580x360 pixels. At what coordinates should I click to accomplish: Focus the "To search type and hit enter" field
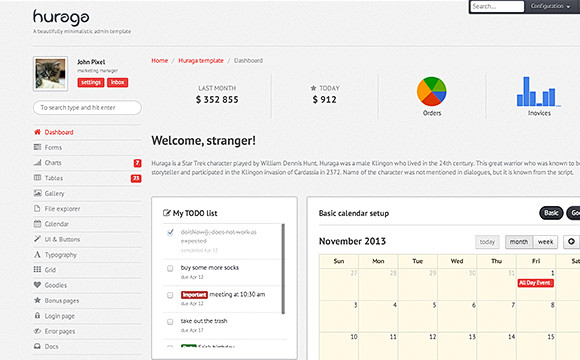[x=87, y=108]
